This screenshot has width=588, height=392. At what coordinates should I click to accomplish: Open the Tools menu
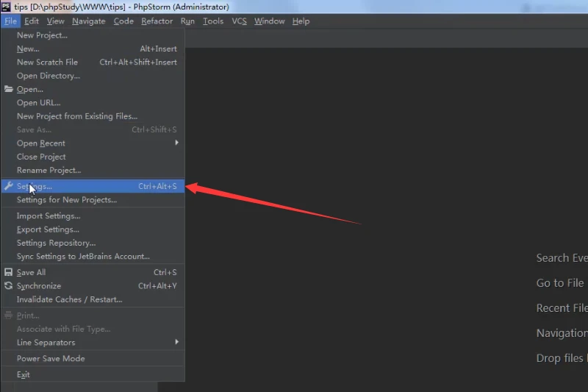point(213,21)
